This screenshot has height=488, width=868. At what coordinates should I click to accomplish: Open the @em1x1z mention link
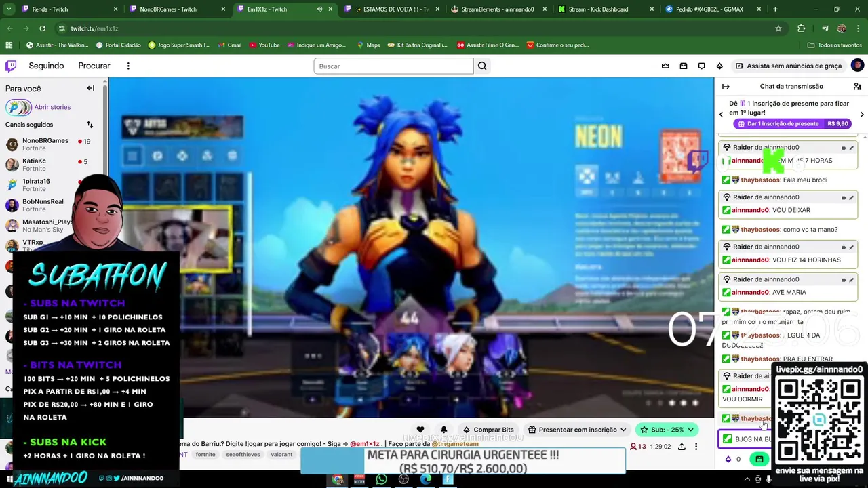point(365,444)
